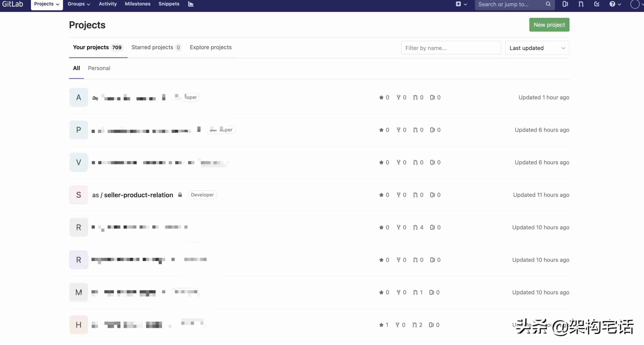Go to the Activity page
644x345 pixels.
pos(108,4)
